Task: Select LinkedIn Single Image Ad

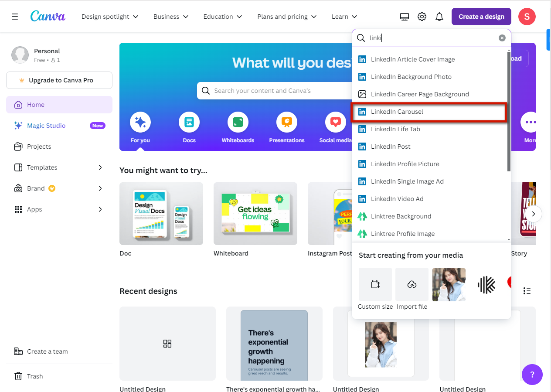Action: coord(429,181)
